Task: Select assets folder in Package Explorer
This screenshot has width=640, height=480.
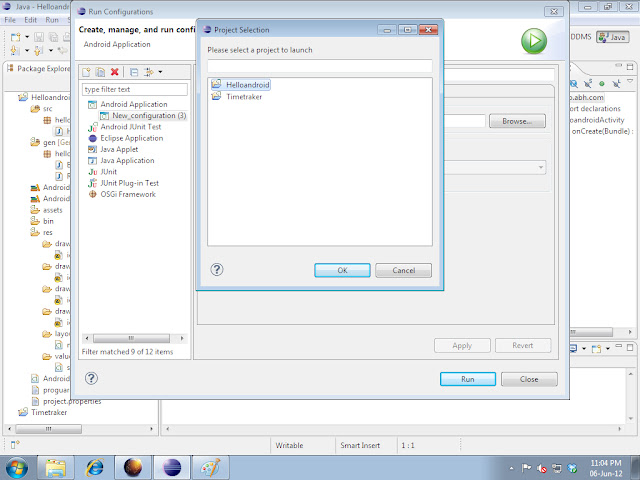Action: pyautogui.click(x=47, y=210)
